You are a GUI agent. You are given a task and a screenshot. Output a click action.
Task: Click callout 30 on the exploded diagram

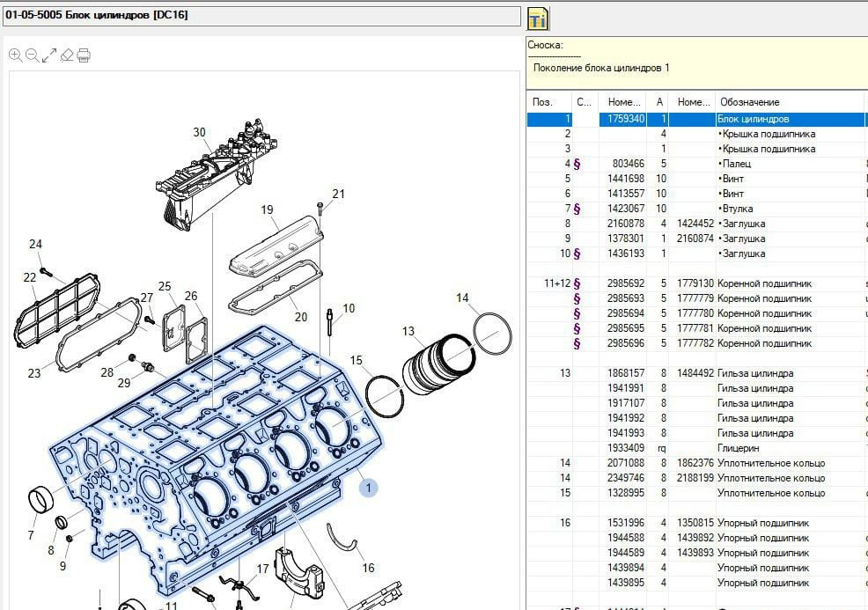[200, 132]
